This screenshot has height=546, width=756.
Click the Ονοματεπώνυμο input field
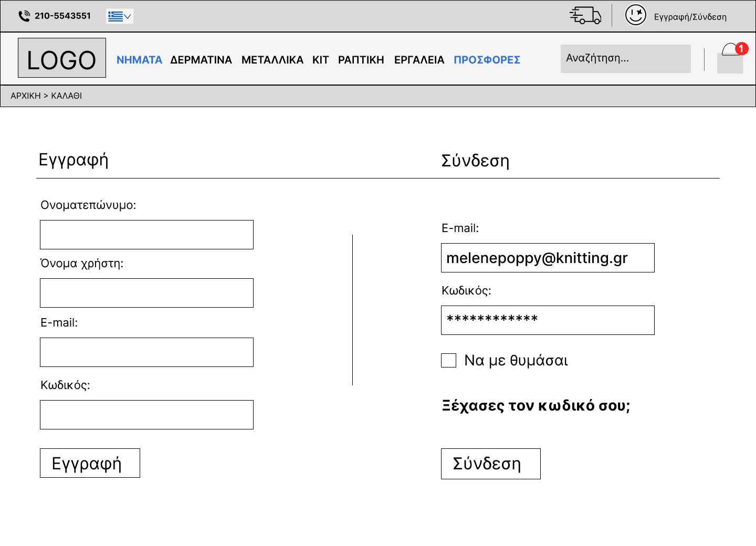[x=146, y=235]
